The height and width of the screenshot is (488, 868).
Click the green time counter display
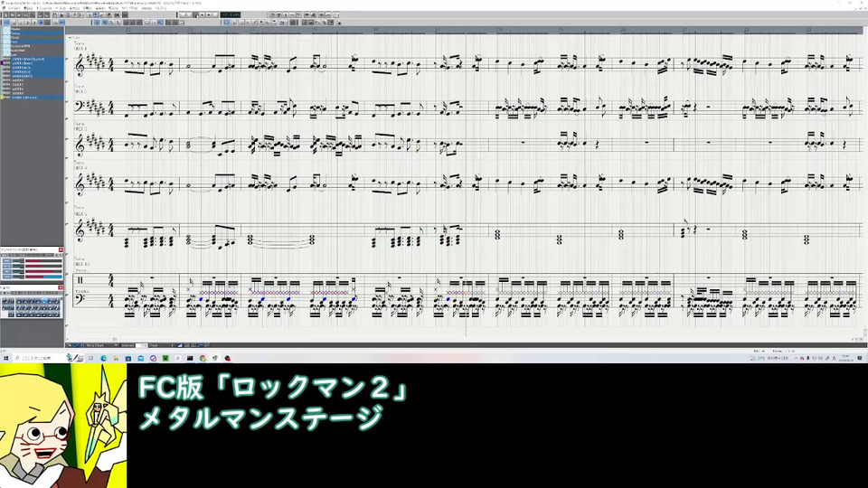pyautogui.click(x=231, y=15)
